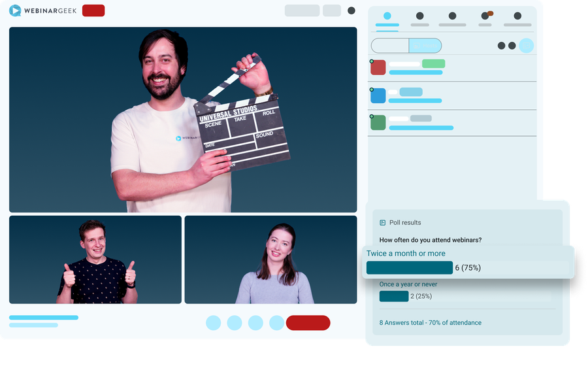Select the 'Twice a month or more' answer
Screen dimensions: 588x370
coord(406,253)
